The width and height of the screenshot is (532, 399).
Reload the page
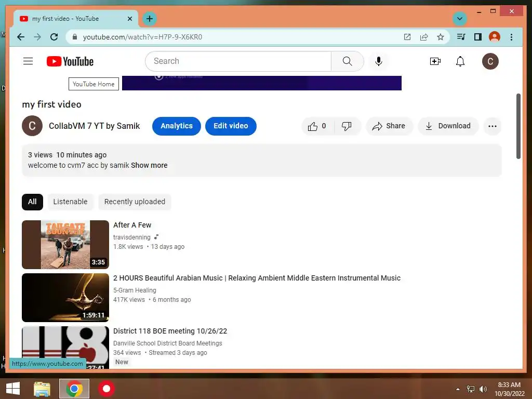point(54,37)
